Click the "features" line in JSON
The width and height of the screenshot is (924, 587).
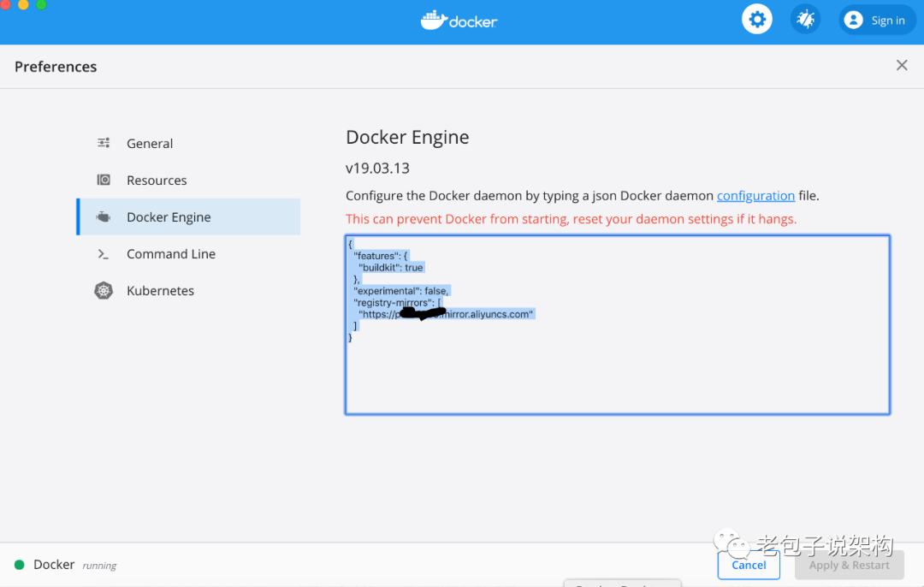coord(380,256)
